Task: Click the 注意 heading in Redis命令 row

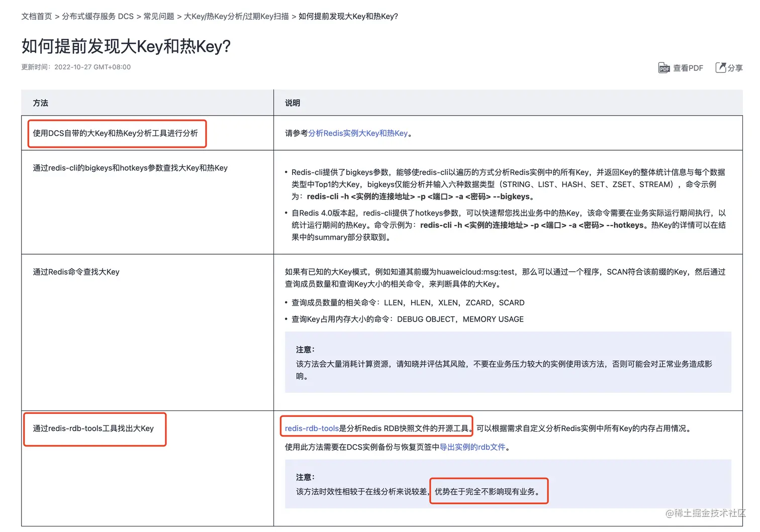Action: pyautogui.click(x=305, y=350)
